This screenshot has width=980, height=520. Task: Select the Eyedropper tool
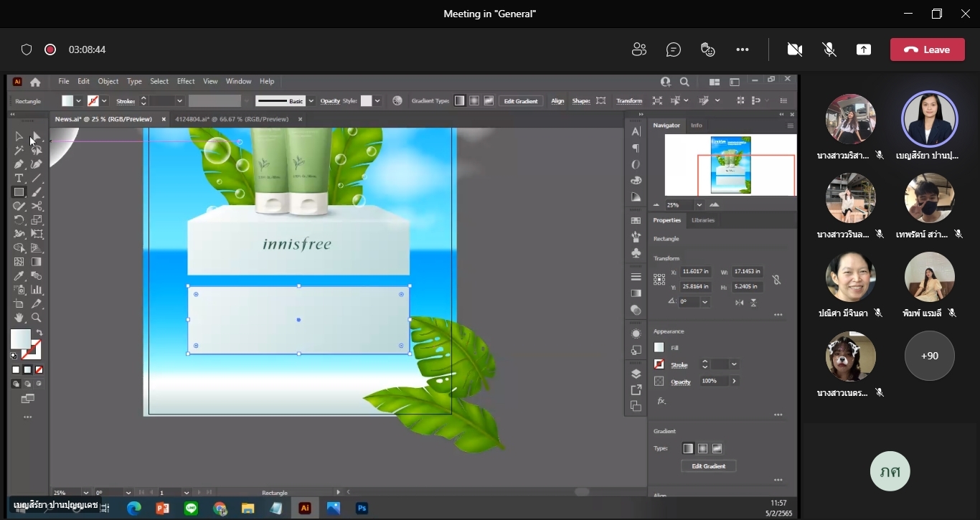click(x=19, y=276)
